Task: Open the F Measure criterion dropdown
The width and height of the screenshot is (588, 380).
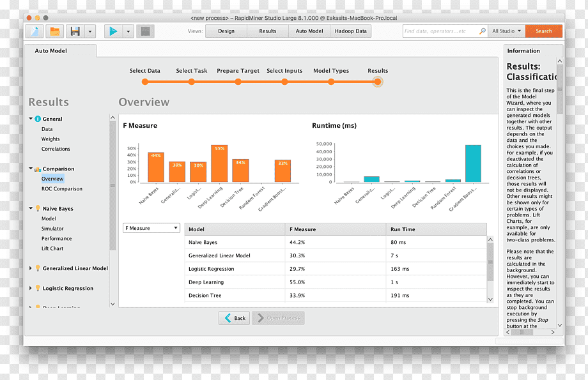Action: click(151, 228)
